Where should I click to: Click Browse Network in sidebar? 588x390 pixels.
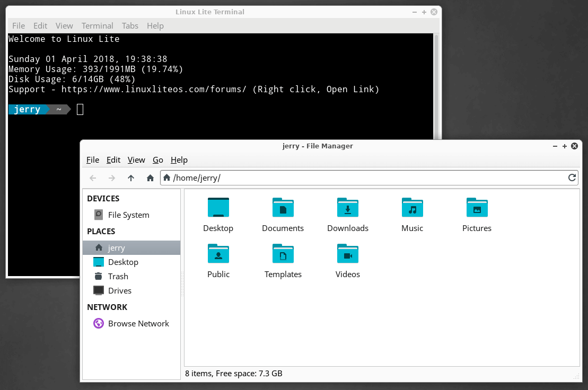[138, 324]
